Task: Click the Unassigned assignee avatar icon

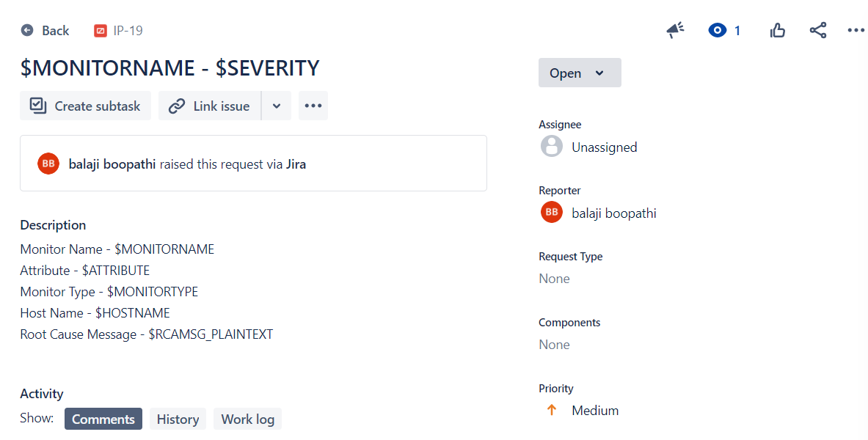Action: click(552, 147)
